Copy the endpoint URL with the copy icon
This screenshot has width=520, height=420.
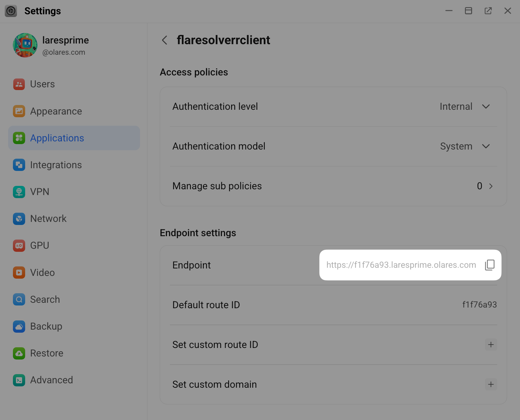pyautogui.click(x=489, y=265)
